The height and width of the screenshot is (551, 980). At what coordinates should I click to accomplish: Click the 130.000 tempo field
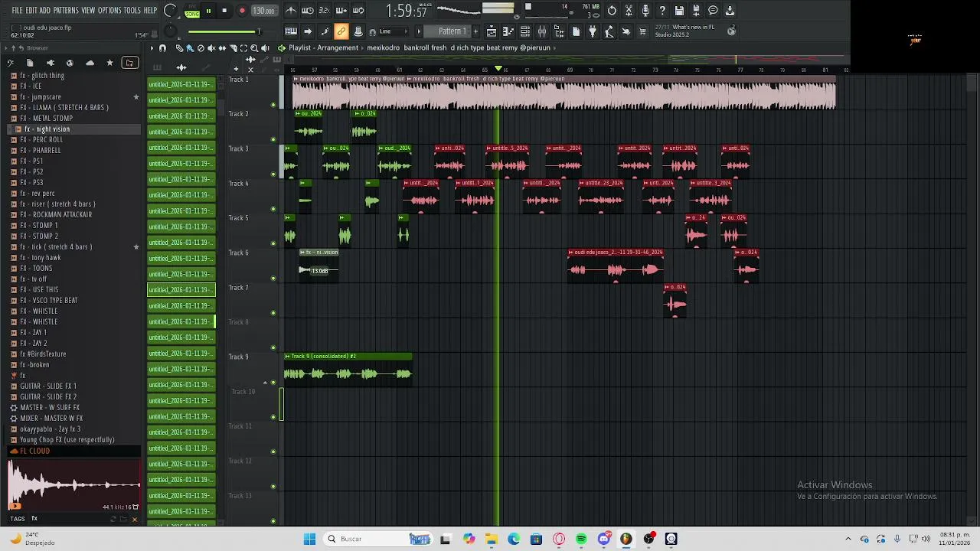point(263,11)
